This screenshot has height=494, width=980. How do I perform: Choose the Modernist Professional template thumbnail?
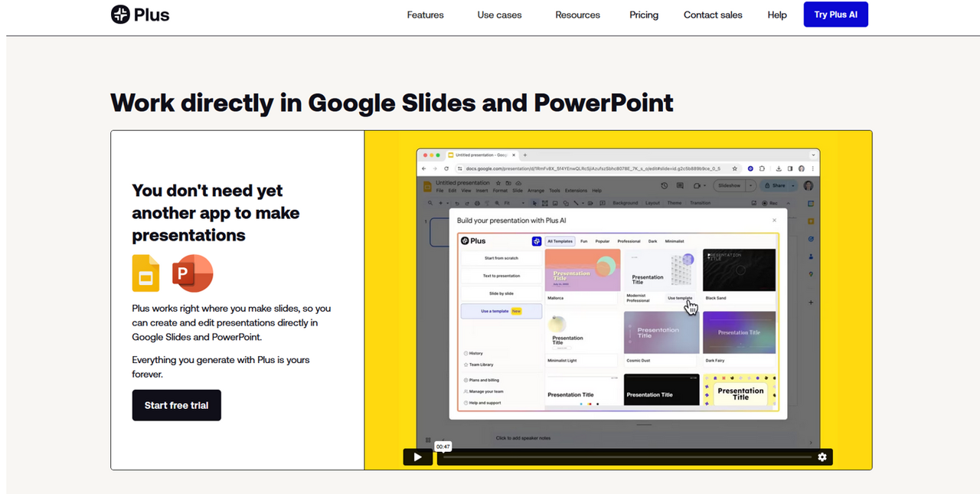(x=660, y=270)
